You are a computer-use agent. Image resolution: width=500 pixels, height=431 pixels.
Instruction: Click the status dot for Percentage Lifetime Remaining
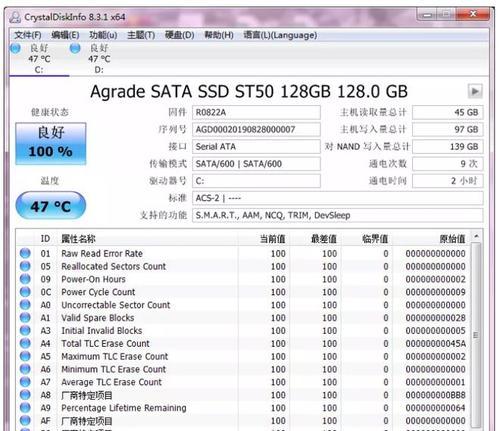pos(25,407)
